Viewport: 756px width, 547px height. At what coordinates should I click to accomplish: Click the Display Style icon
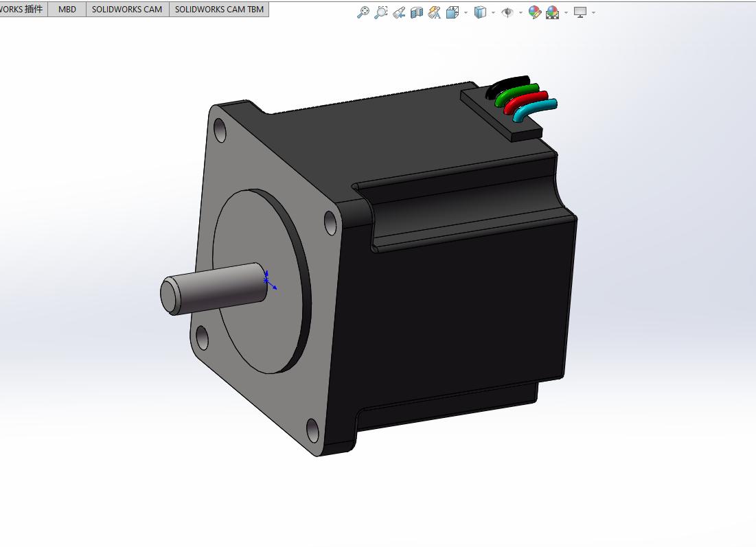(x=480, y=12)
